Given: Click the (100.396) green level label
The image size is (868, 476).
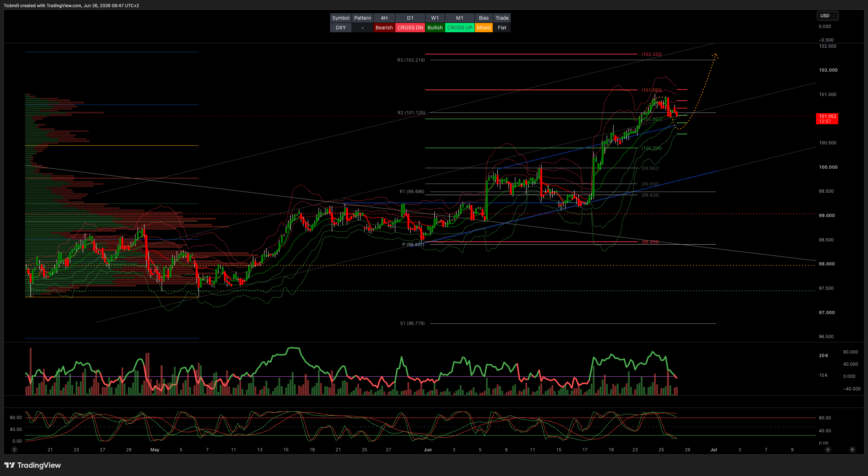Looking at the screenshot, I should point(652,148).
